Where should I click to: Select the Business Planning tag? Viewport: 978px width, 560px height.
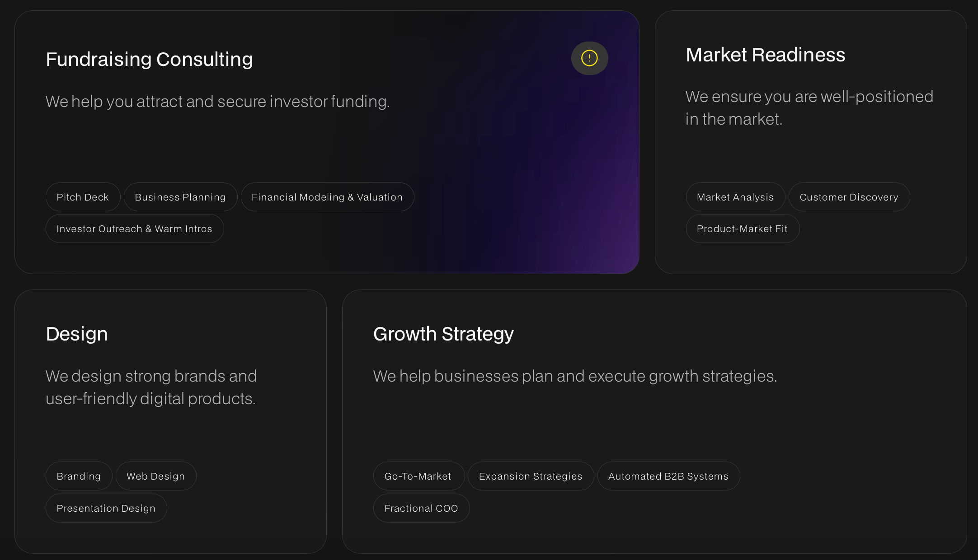pyautogui.click(x=180, y=197)
